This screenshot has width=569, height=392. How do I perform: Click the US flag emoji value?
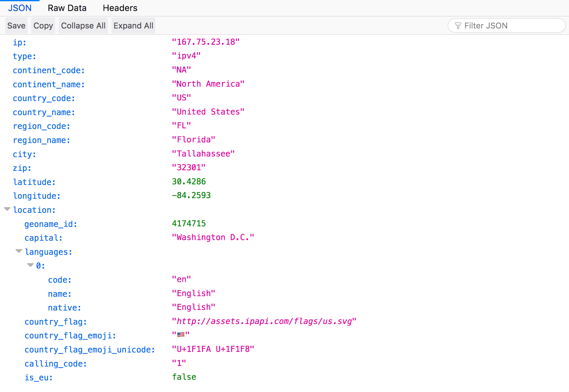coord(181,334)
